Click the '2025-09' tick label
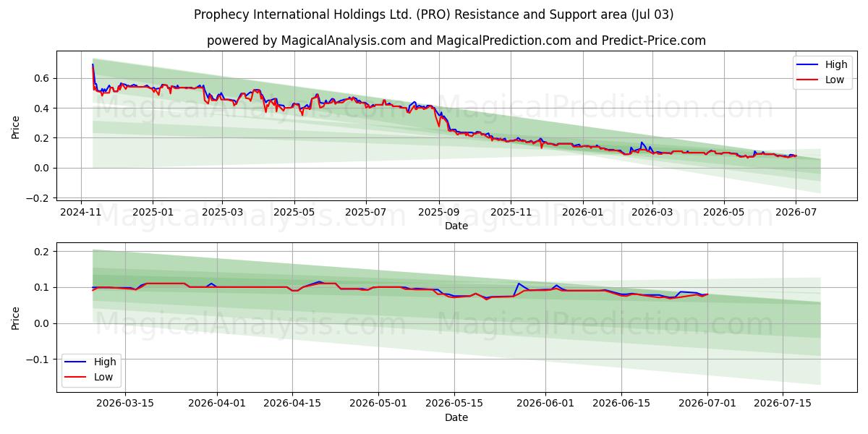Screen dimensions: 868x434 coord(439,212)
